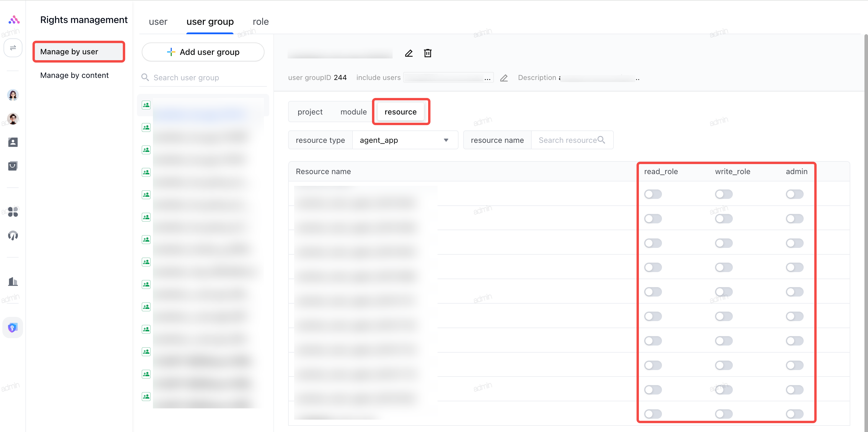
Task: Click the Search user group field
Action: pos(203,78)
